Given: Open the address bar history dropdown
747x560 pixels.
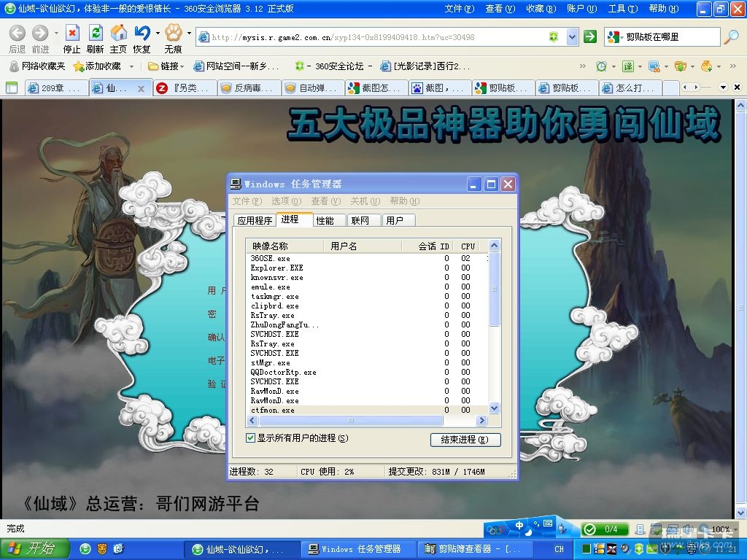Looking at the screenshot, I should pos(572,36).
